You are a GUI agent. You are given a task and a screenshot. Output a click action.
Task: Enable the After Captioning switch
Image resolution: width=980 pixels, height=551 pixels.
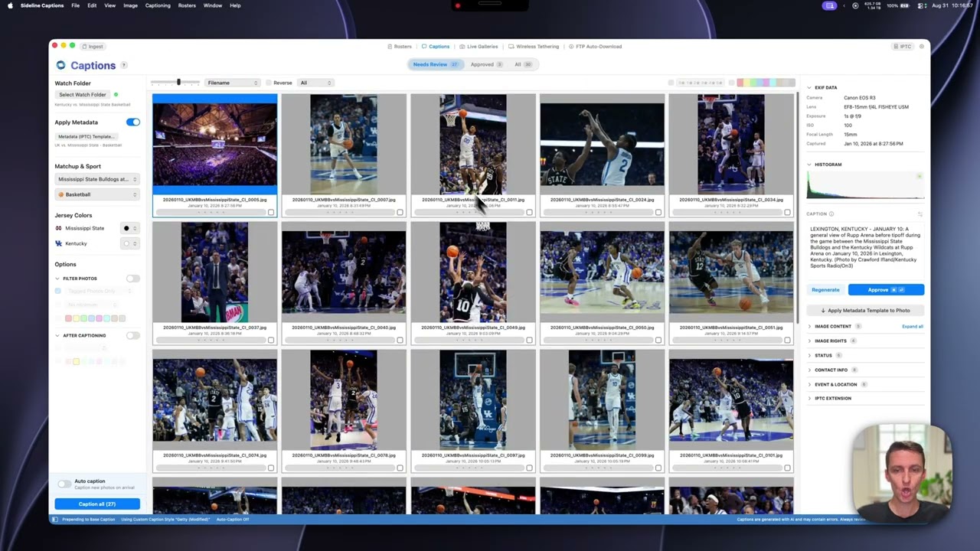133,335
